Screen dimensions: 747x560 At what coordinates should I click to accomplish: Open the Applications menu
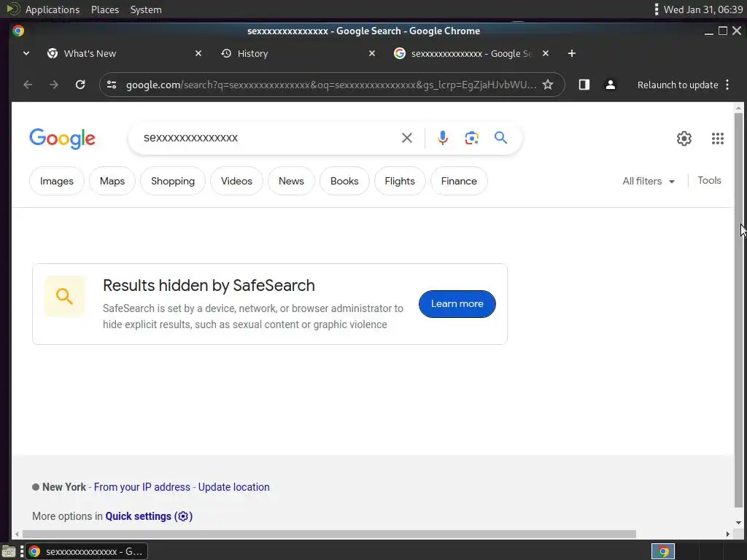tap(53, 9)
